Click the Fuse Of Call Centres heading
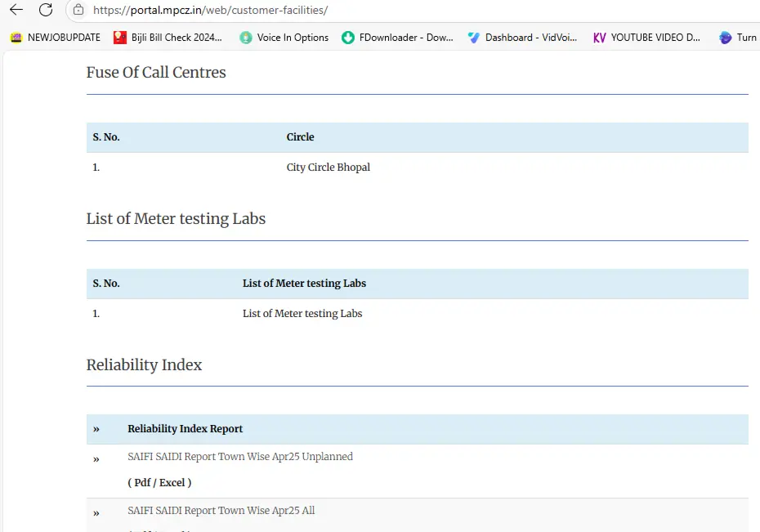Screen dimensions: 760x532 156,72
